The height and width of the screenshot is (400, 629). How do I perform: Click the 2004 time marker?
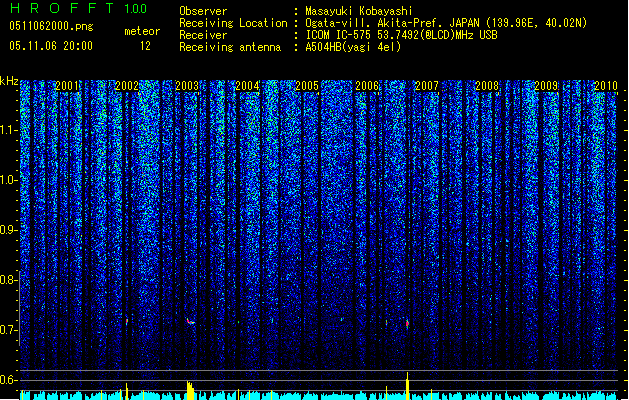[247, 86]
